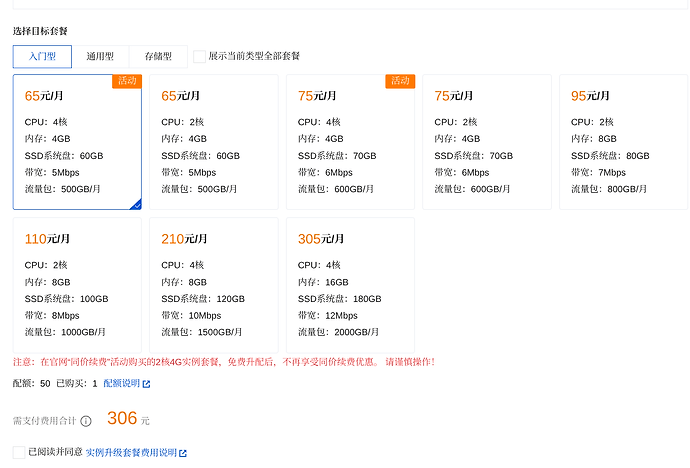
Task: Select the 75元/月 4核 活动 package
Action: [350, 142]
